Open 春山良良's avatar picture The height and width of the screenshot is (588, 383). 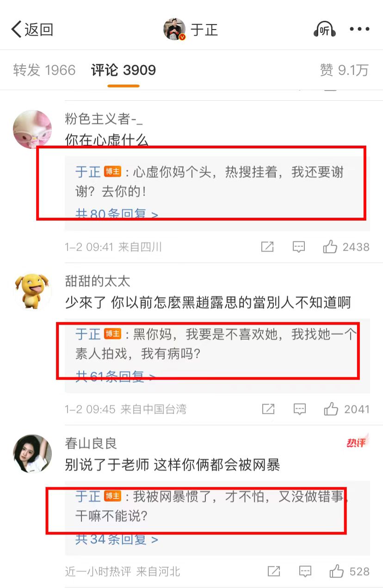(32, 453)
